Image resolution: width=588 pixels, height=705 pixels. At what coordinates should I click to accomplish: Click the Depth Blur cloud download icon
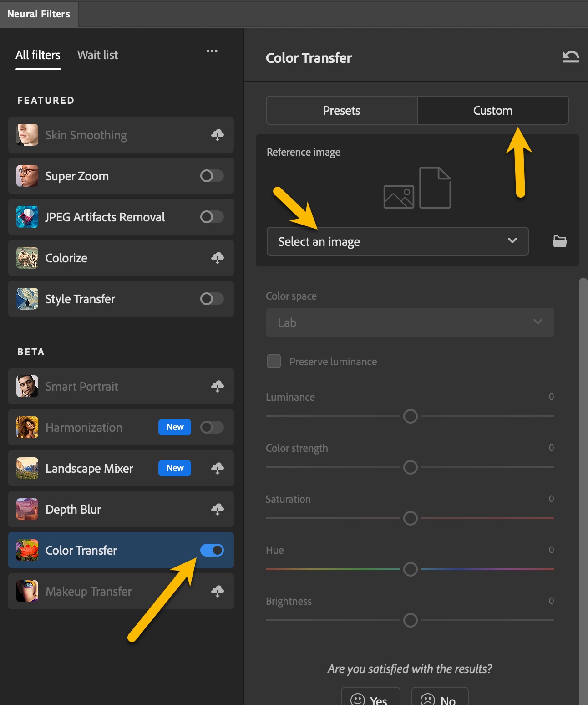pyautogui.click(x=218, y=509)
